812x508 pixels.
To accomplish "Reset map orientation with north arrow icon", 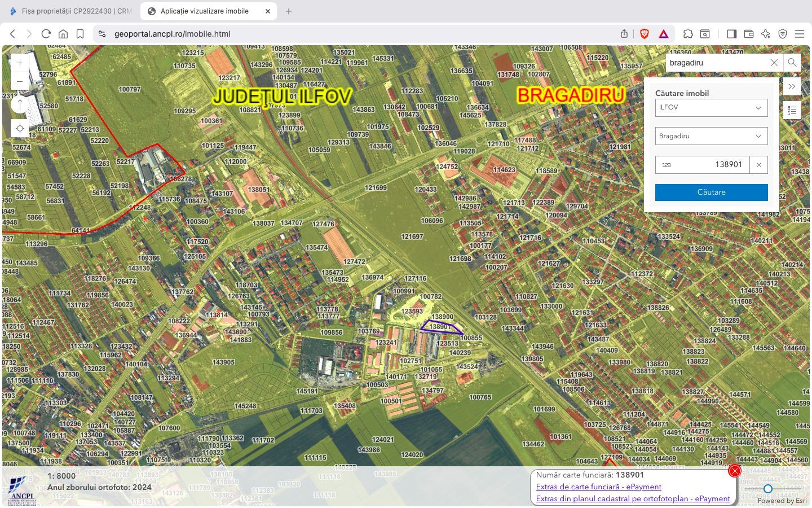I will (x=20, y=104).
